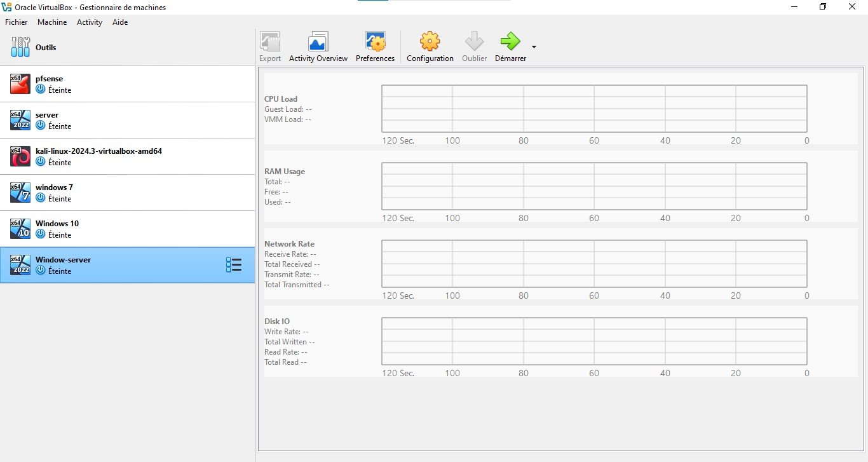Viewport: 868px width, 462px height.
Task: Click the green Démarrer arrow icon
Action: coord(510,43)
